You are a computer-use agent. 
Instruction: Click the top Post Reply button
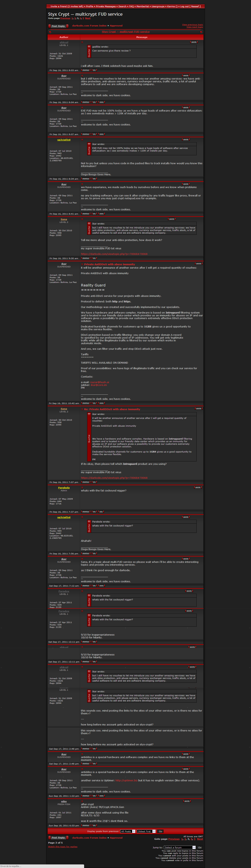tap(58, 26)
